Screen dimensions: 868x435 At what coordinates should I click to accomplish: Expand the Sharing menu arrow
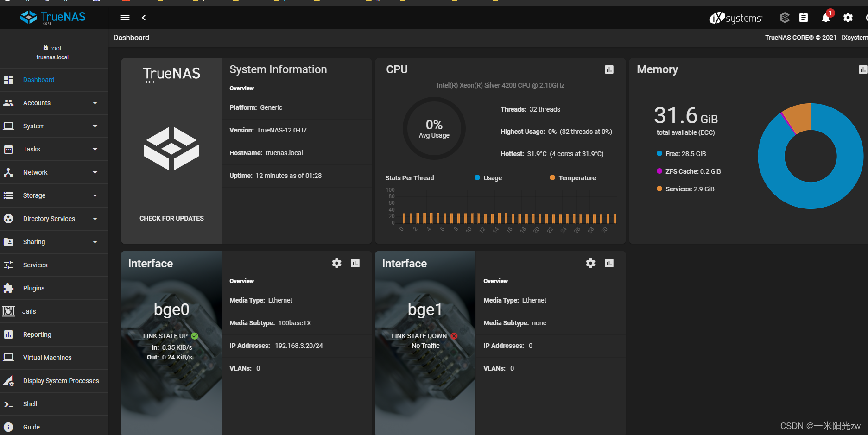tap(95, 242)
